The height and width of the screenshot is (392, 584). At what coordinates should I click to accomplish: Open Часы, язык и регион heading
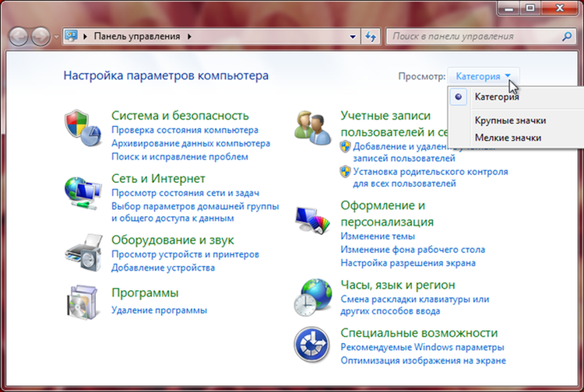398,285
